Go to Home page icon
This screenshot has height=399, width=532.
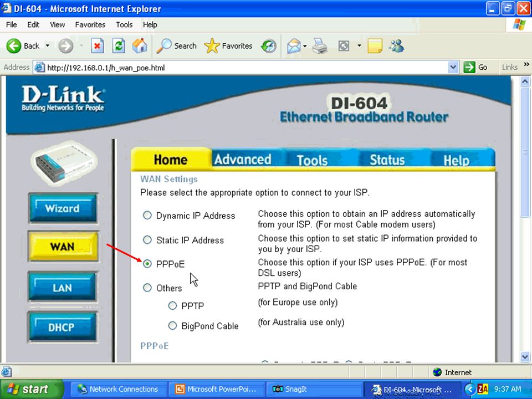pos(140,46)
